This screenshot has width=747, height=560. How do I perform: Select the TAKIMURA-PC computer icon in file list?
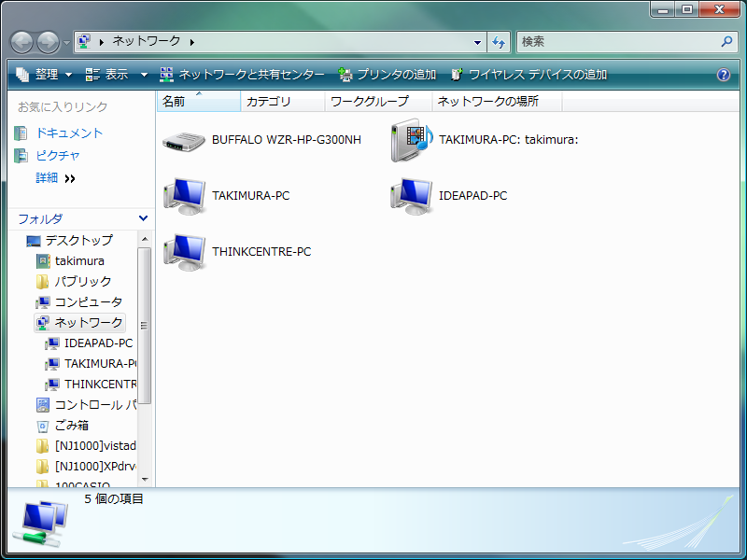coord(185,196)
